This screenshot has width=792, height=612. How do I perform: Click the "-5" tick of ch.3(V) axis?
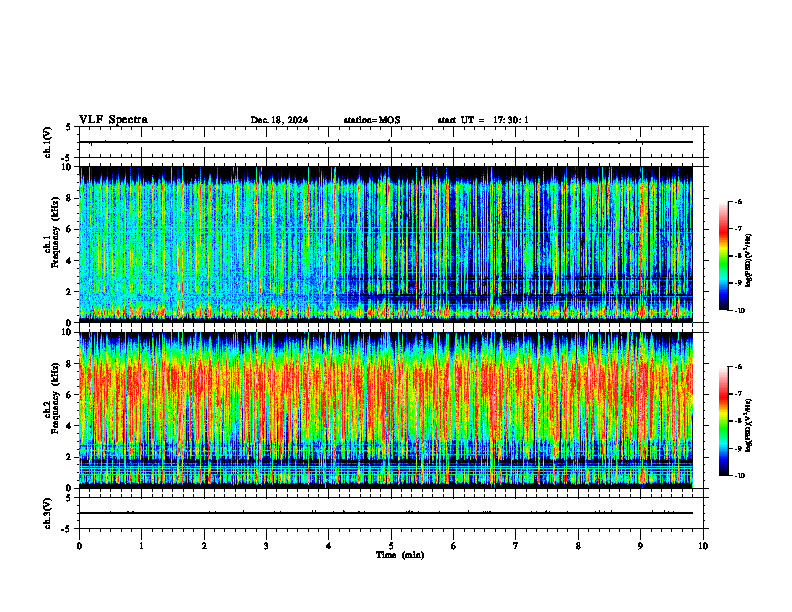(67, 529)
